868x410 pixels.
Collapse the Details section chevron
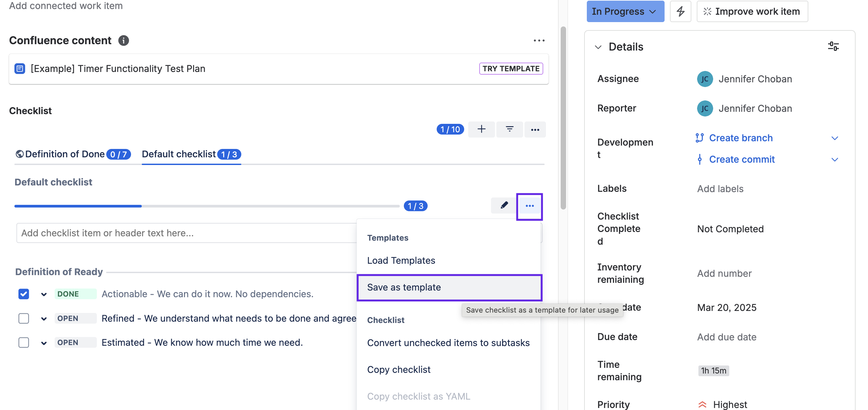[x=598, y=47]
